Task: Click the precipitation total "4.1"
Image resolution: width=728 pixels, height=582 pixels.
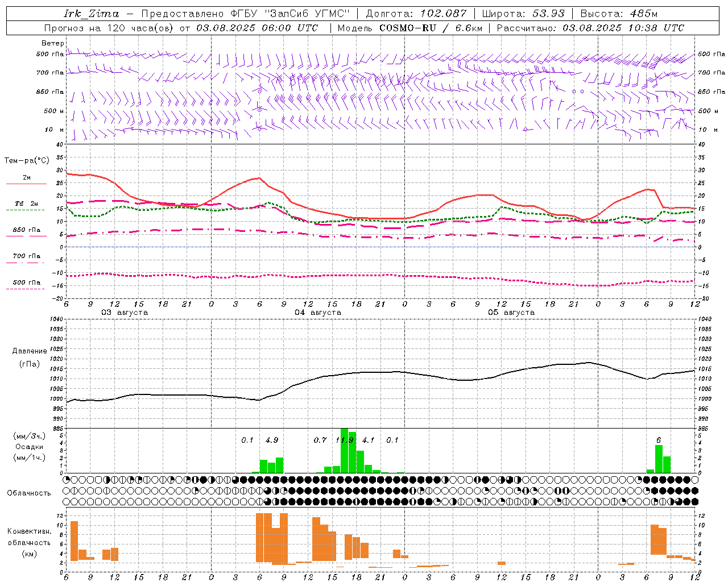Action: pyautogui.click(x=369, y=440)
